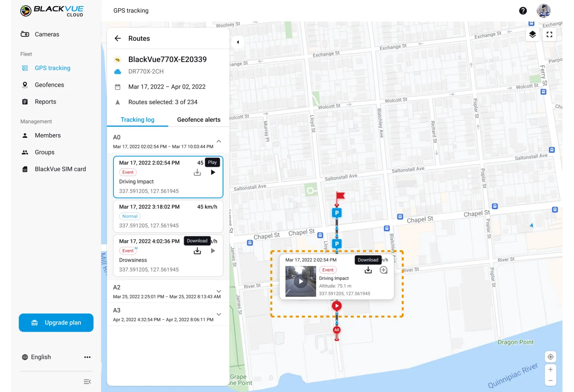
Task: Open the user profile avatar
Action: (543, 11)
